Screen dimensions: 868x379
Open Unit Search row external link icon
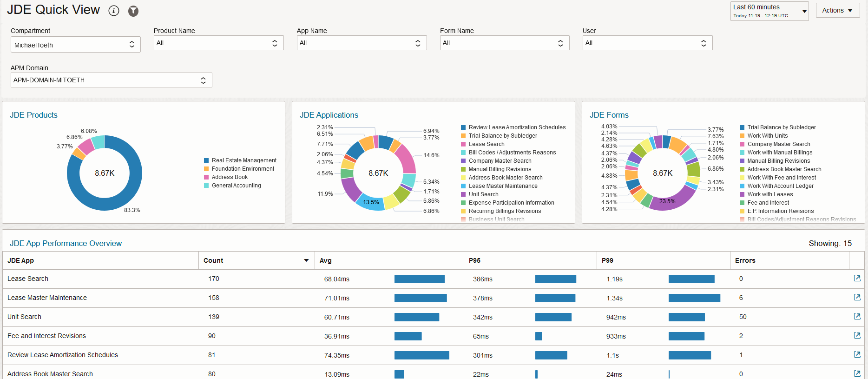[857, 316]
